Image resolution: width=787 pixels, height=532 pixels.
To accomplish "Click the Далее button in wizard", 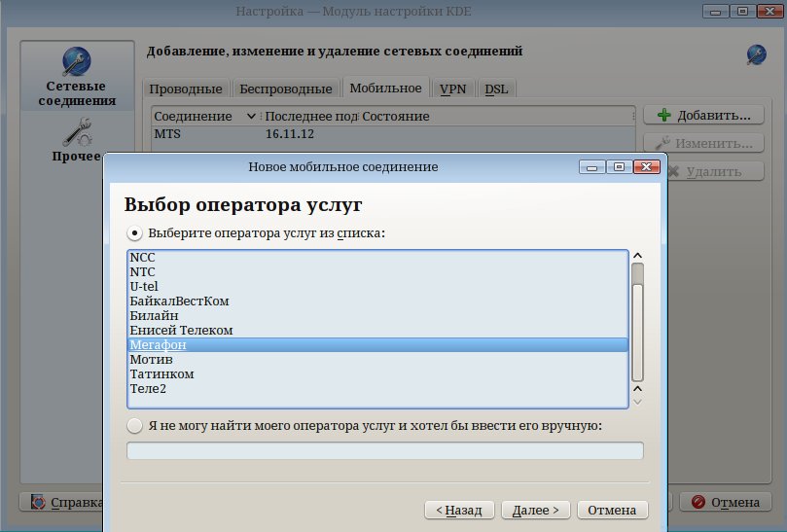I will coord(536,510).
